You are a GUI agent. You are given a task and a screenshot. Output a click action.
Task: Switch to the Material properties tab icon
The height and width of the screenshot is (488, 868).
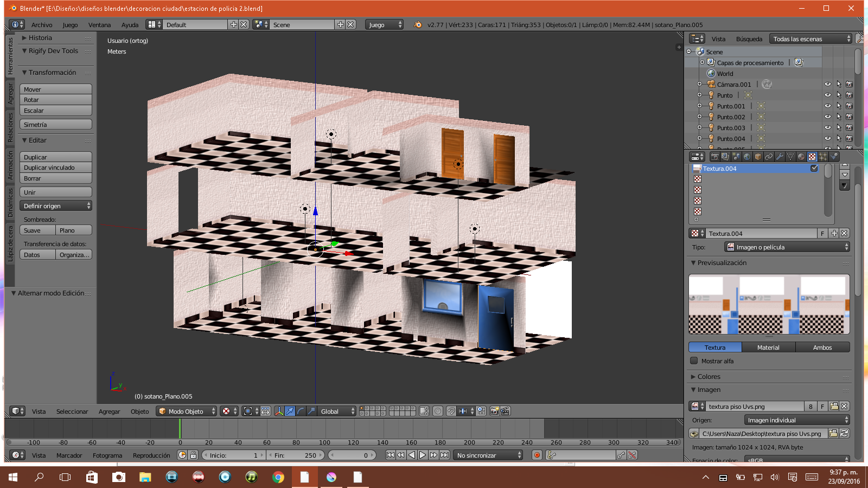tap(801, 157)
